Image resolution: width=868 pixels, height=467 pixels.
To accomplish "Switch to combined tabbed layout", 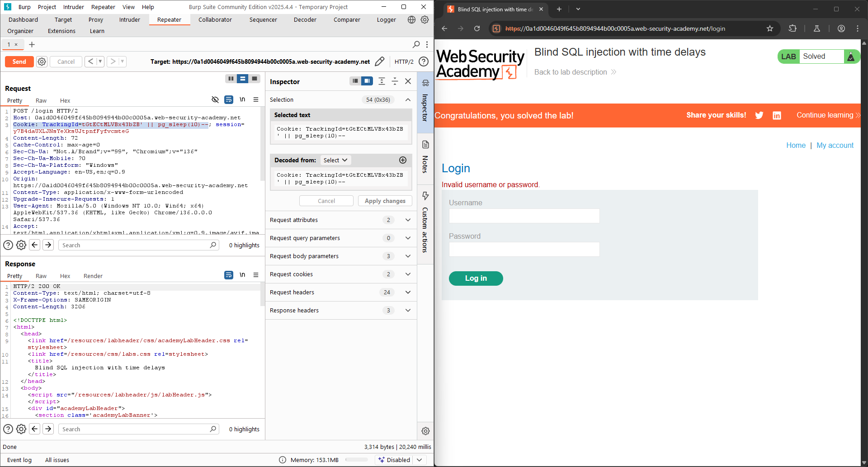I will [255, 79].
